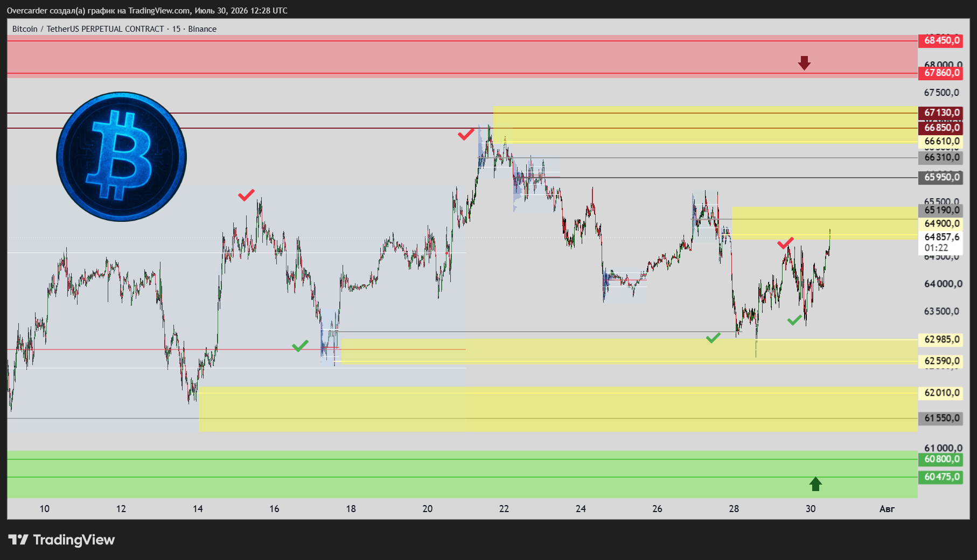Viewport: 977px width, 560px height.
Task: Click the 63 500,0 price axis value
Action: (x=941, y=311)
